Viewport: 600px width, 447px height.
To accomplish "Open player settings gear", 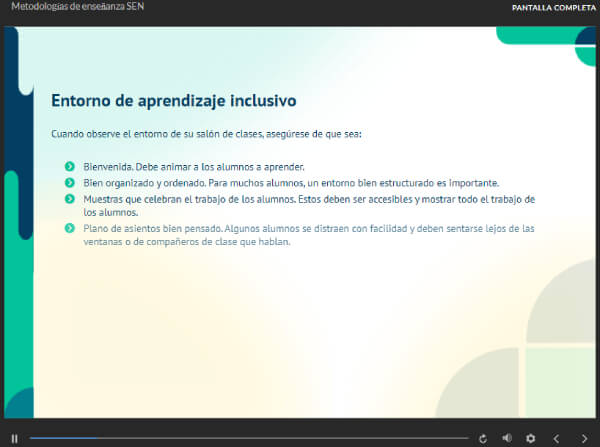I will pyautogui.click(x=530, y=439).
